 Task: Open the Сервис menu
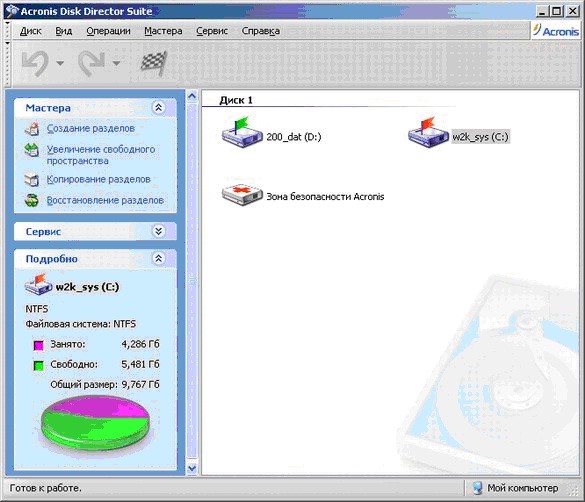212,31
